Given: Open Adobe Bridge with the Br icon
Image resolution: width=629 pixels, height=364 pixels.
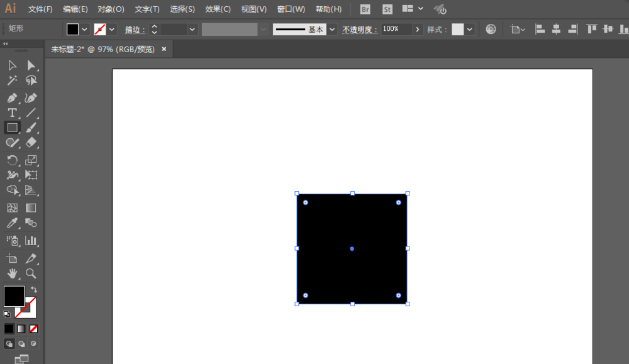Looking at the screenshot, I should pos(365,9).
